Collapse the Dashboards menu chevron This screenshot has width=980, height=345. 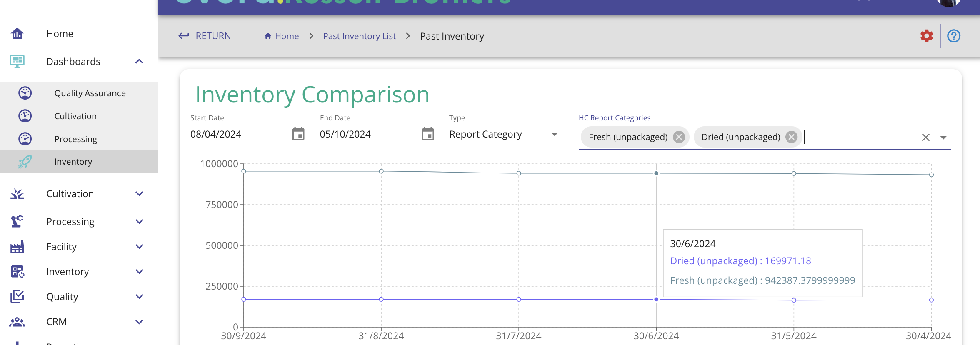[139, 62]
